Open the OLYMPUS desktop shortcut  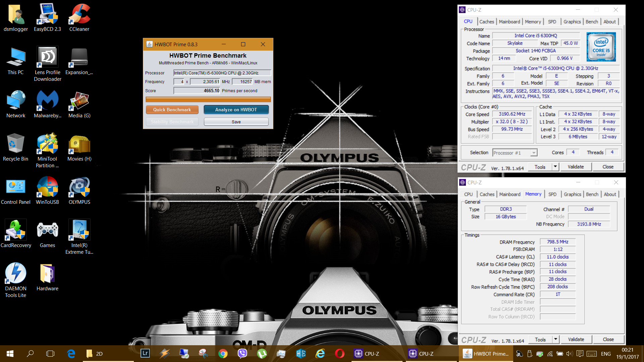(x=79, y=191)
